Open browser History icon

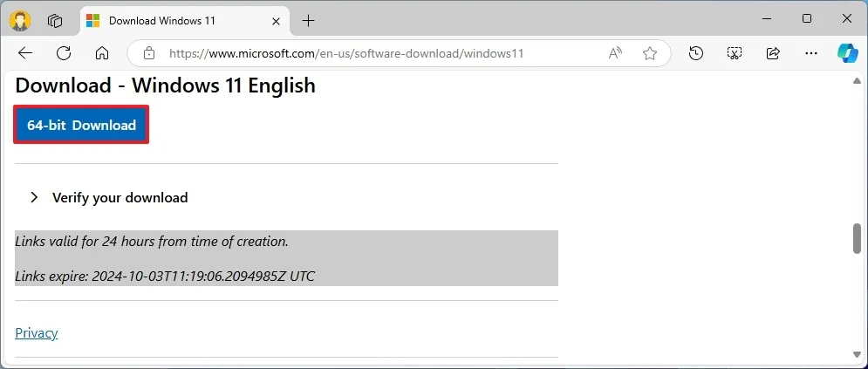695,53
